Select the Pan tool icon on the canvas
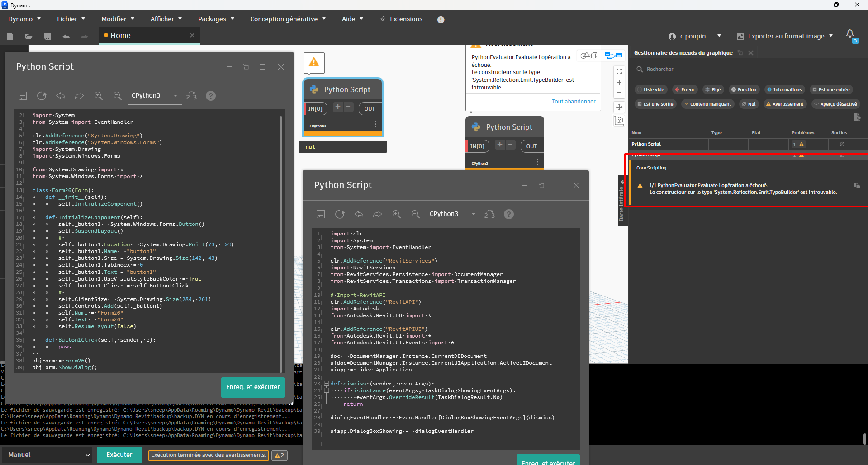The image size is (868, 465). click(x=619, y=107)
